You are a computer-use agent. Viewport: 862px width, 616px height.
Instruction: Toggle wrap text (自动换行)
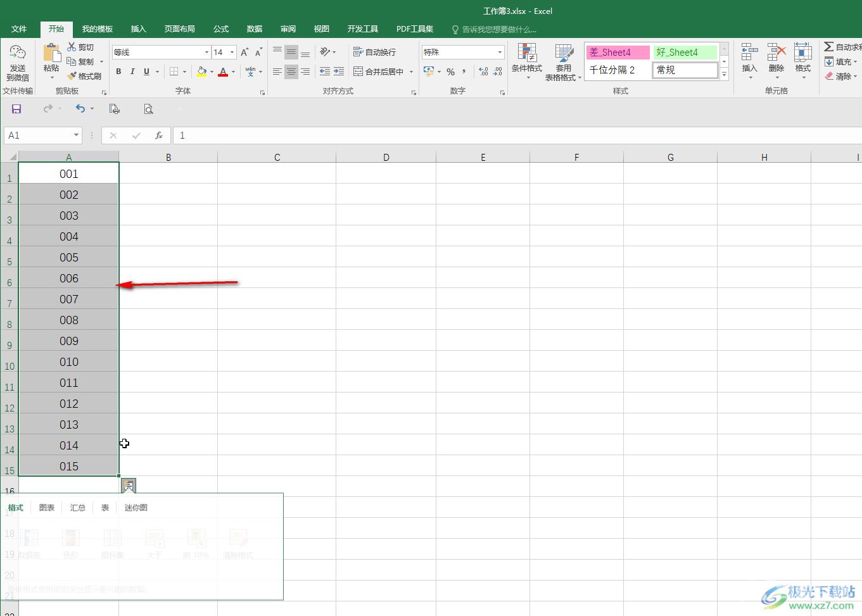pos(374,52)
